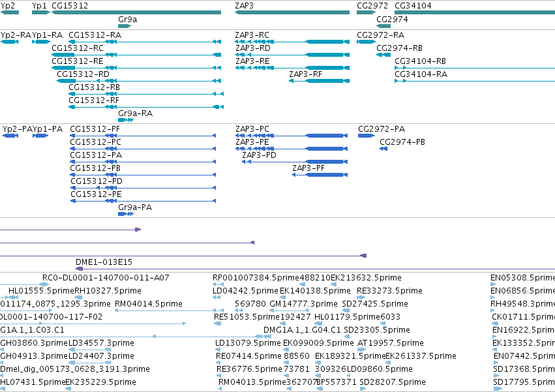
Task: Click the CG2972-PA protein
Action: pyautogui.click(x=367, y=136)
